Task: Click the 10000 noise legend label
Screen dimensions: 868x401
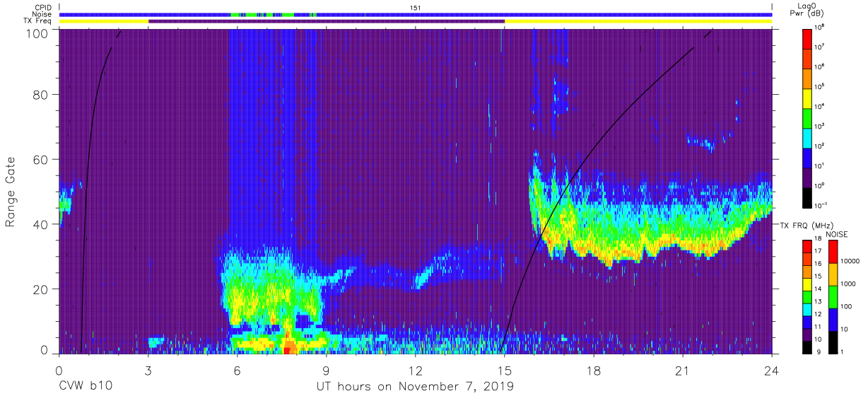Action: [850, 261]
